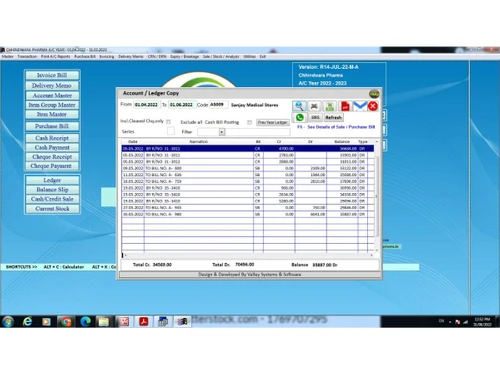500x375 pixels.
Task: Open Expiry / Breakage menu
Action: pos(184,57)
